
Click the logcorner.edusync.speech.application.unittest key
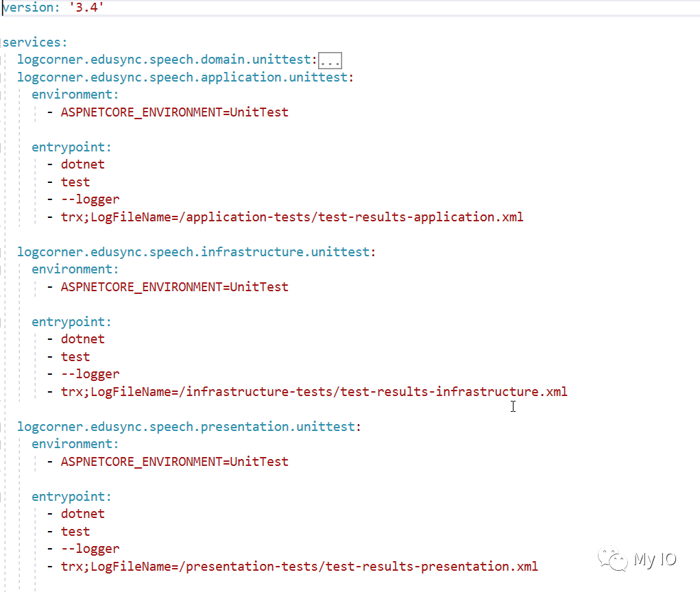pos(185,77)
